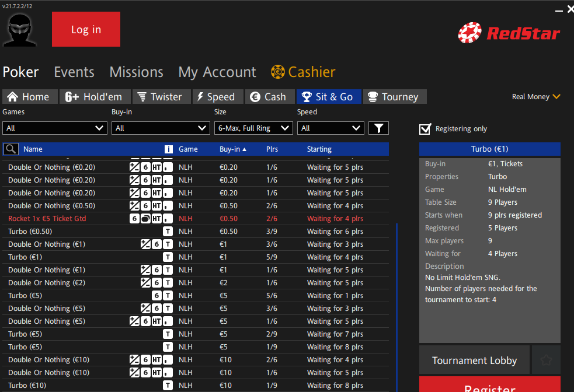
Task: Expand the Real Money dropdown
Action: coord(536,96)
